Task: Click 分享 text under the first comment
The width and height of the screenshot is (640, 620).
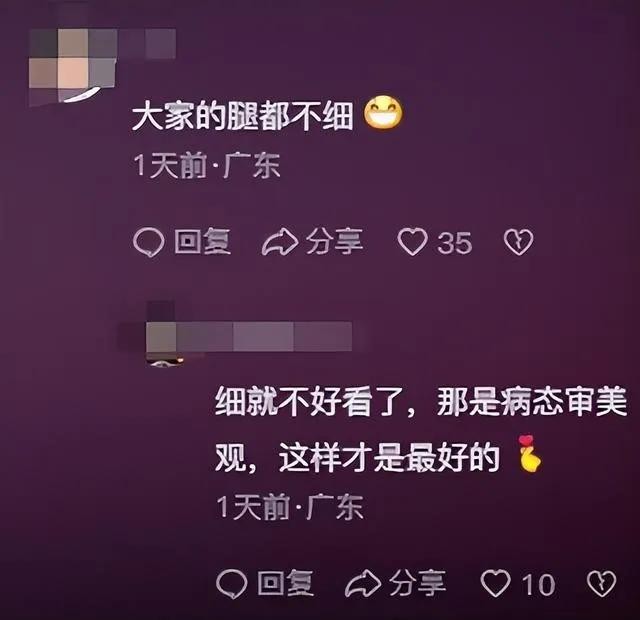Action: (335, 242)
